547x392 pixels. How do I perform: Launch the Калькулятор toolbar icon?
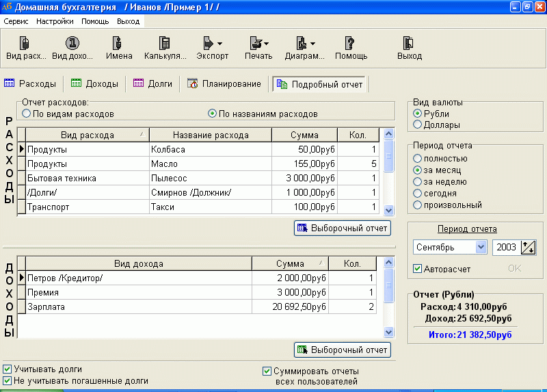point(165,48)
